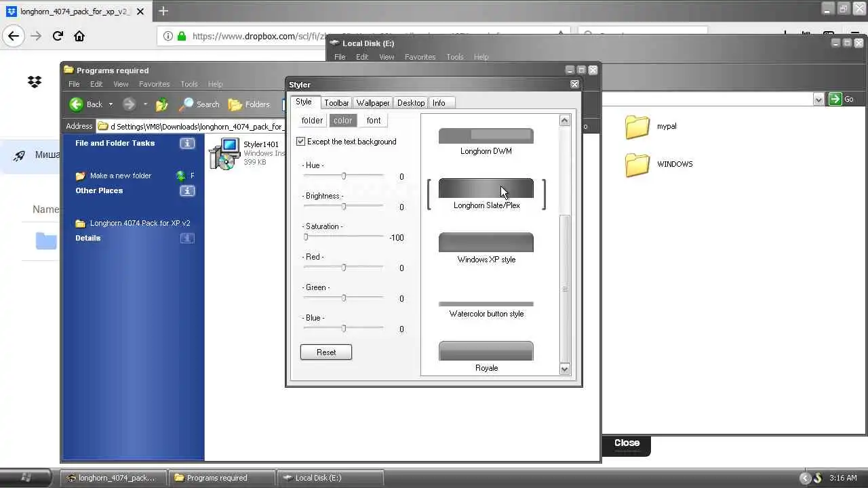Open File menu in Programs required window
Screen dimensions: 868x488
pos(74,84)
